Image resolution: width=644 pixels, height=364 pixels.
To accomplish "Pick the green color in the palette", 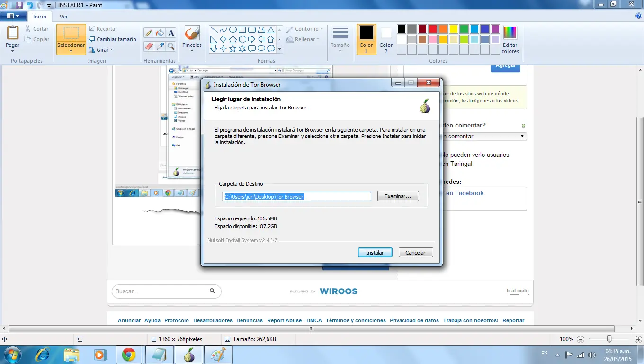I will pos(464,29).
